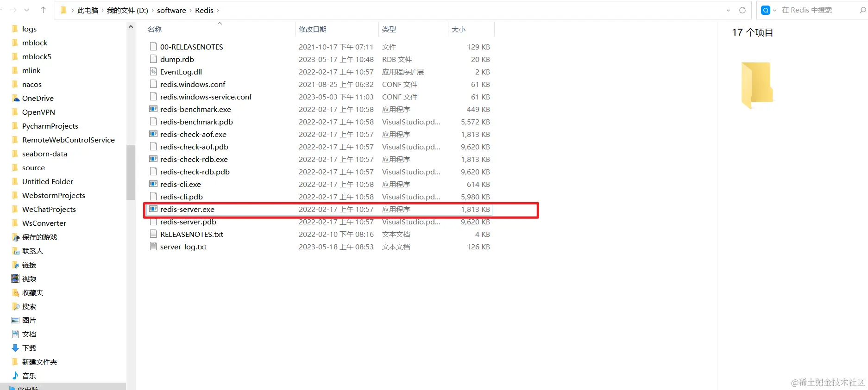Select the redis-check-aof.exe application icon
Screen dimensions: 868x390
[x=153, y=134]
